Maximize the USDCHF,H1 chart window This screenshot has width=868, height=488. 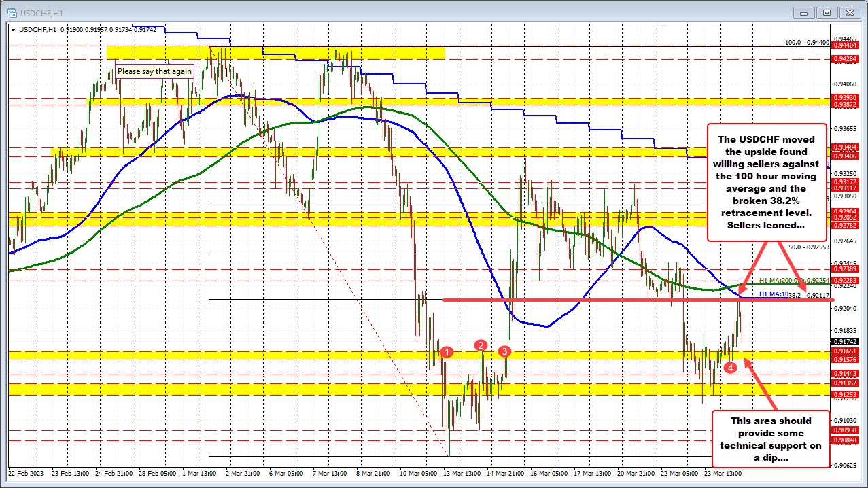click(x=827, y=12)
